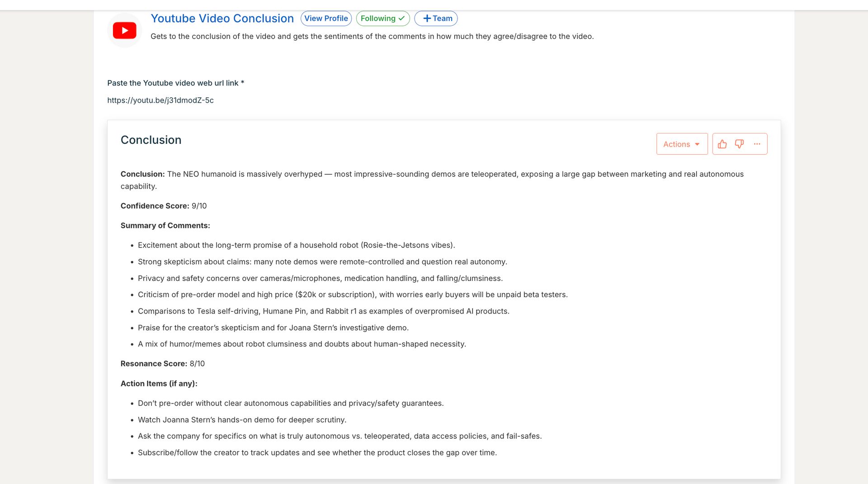Open the Youtube Video Conclusion title link
868x484 pixels.
click(222, 19)
